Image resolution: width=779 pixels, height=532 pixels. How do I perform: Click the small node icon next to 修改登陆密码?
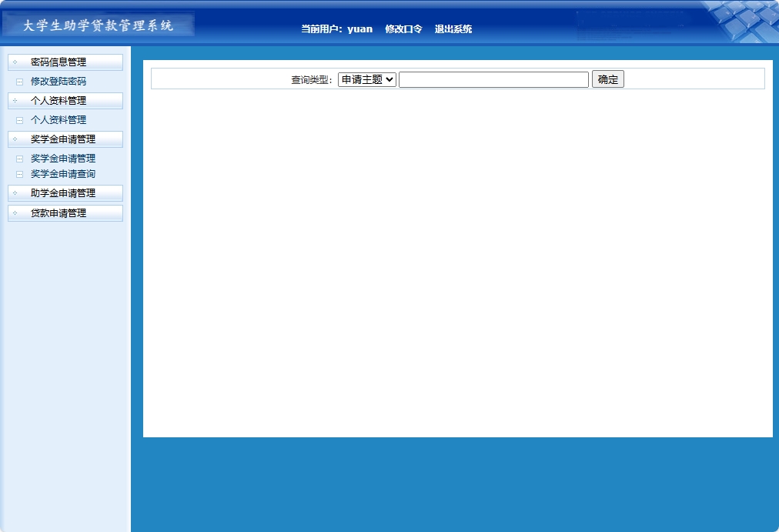tap(19, 81)
